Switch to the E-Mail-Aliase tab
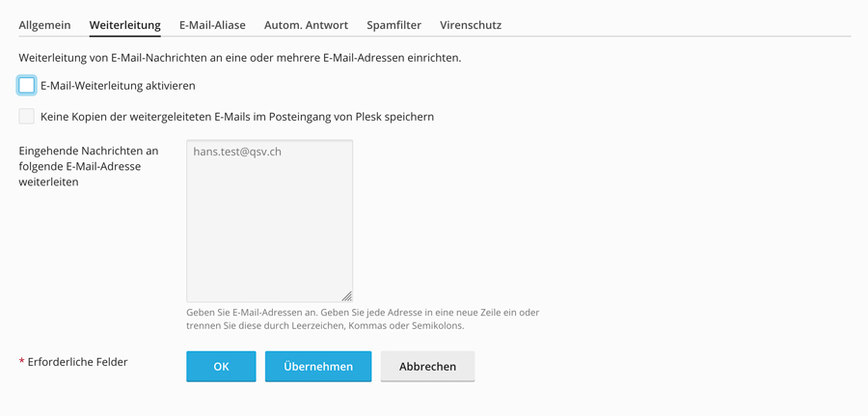 pyautogui.click(x=212, y=25)
